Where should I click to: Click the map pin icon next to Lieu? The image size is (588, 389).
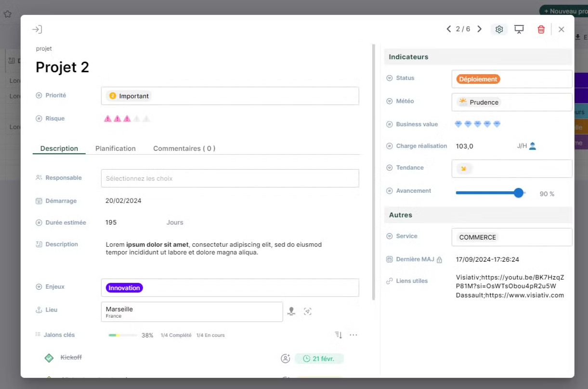click(x=291, y=311)
